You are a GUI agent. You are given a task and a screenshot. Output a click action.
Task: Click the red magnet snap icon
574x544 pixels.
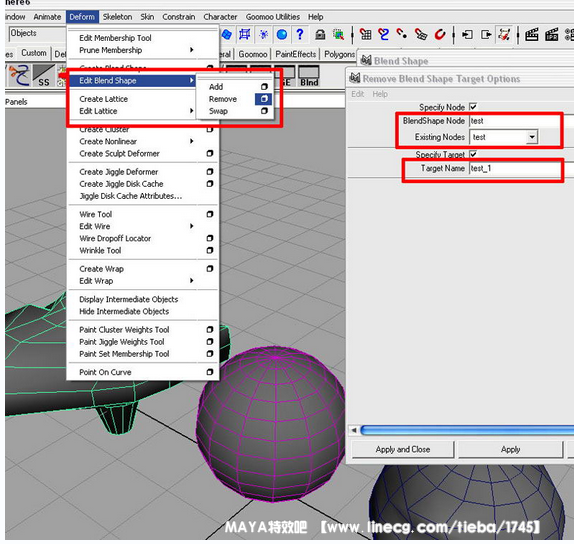(440, 34)
